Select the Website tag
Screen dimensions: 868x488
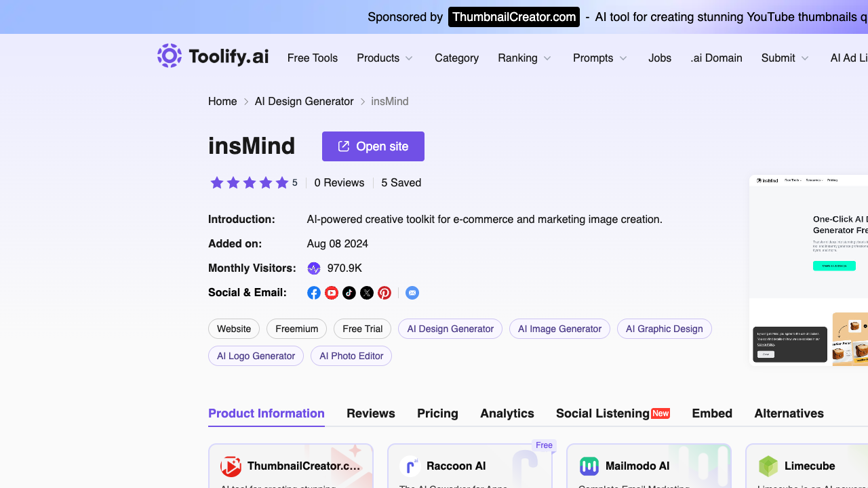[x=234, y=329]
